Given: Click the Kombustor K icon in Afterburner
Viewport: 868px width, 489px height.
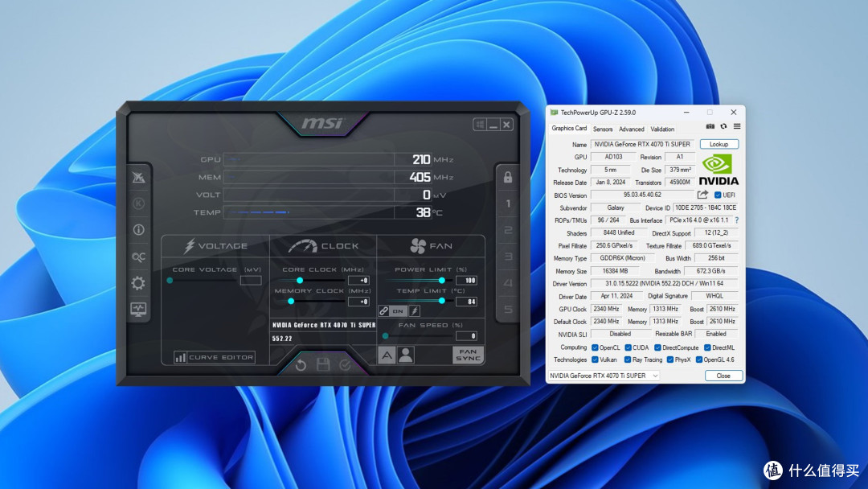Looking at the screenshot, I should click(138, 203).
